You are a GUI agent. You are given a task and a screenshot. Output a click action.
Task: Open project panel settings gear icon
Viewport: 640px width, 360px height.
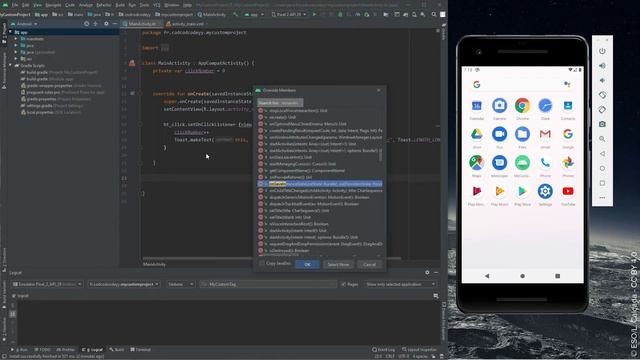point(106,24)
